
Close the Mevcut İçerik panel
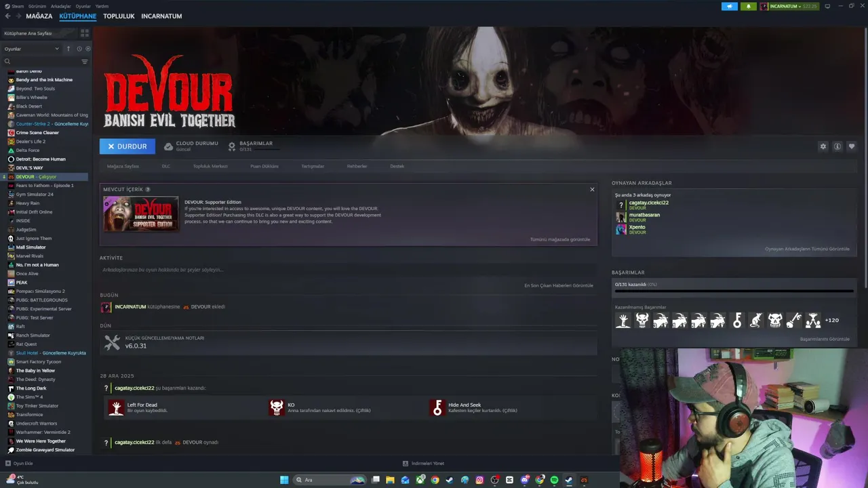tap(592, 189)
